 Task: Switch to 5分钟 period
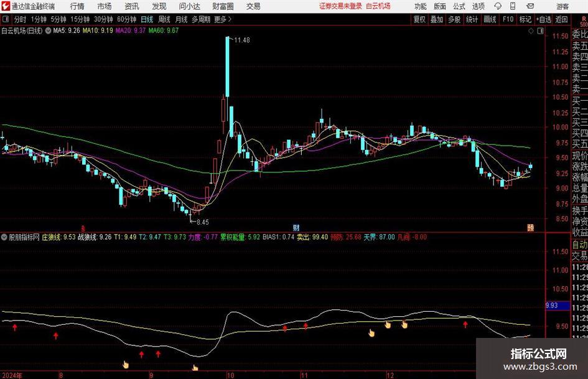pos(58,19)
